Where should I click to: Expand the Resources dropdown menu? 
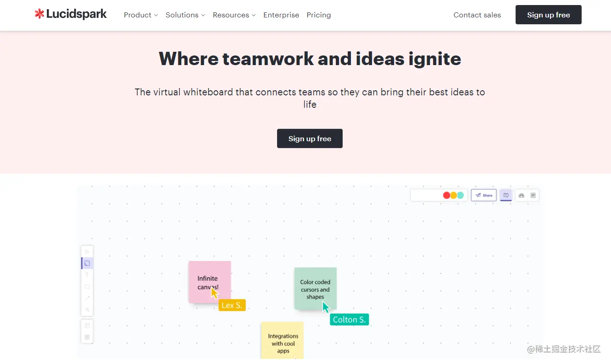tap(234, 15)
